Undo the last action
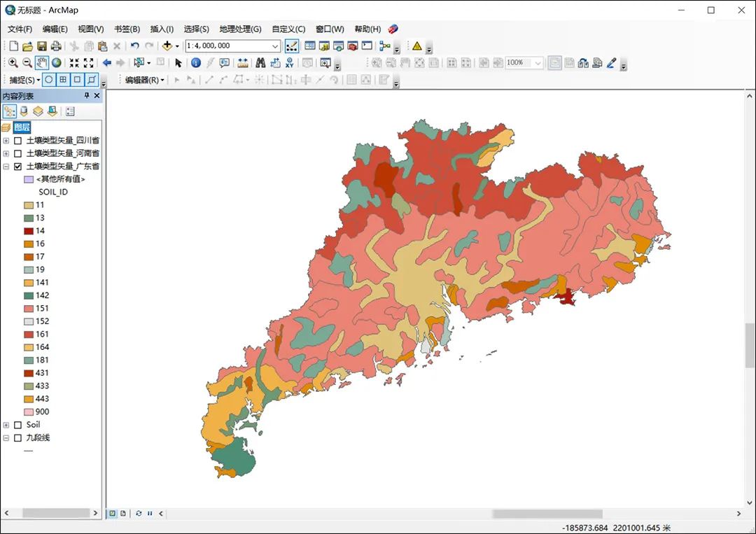Viewport: 756px width, 534px height. tap(135, 46)
